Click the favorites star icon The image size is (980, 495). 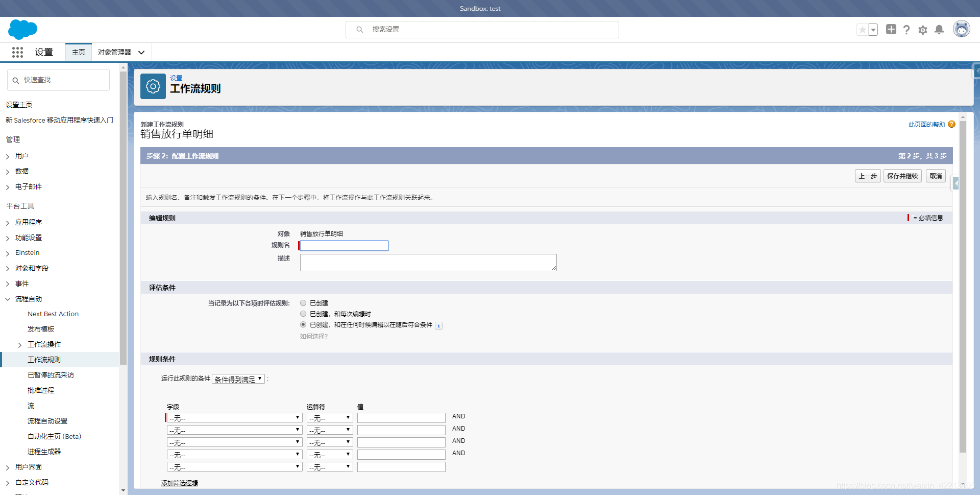coord(862,30)
